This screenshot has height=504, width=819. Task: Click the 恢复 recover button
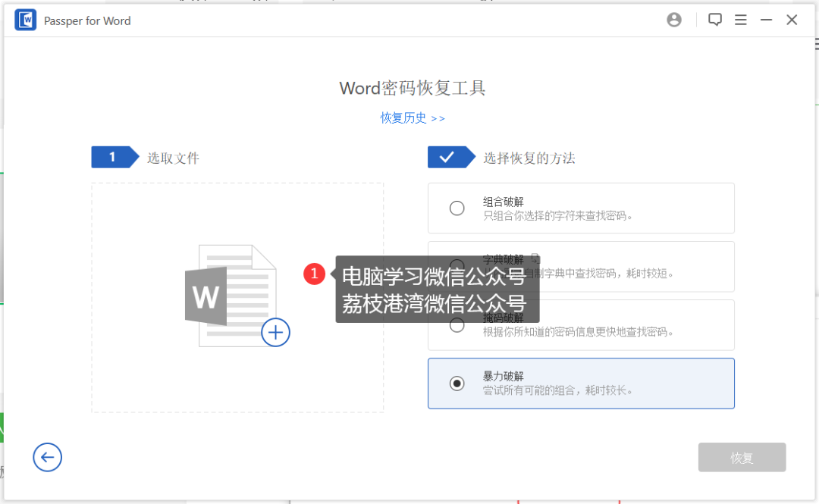pos(742,457)
